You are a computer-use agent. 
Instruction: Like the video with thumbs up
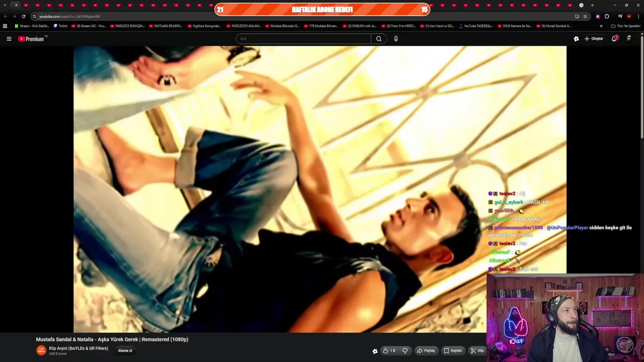tap(389, 351)
